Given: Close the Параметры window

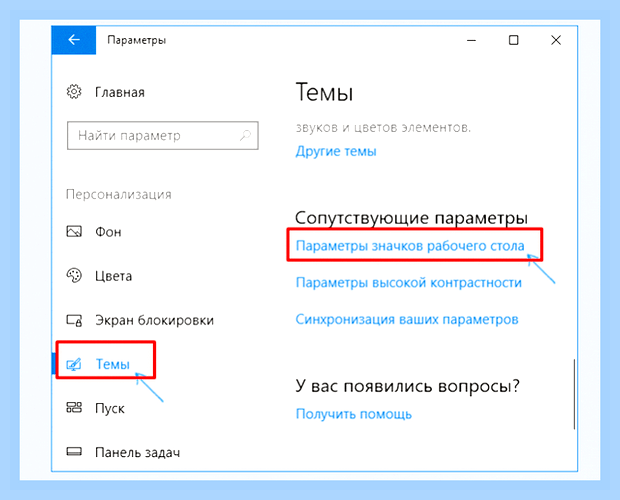Looking at the screenshot, I should click(x=556, y=40).
